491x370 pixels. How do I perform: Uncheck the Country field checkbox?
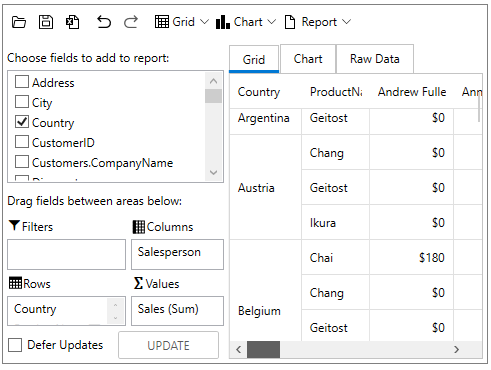pyautogui.click(x=22, y=122)
